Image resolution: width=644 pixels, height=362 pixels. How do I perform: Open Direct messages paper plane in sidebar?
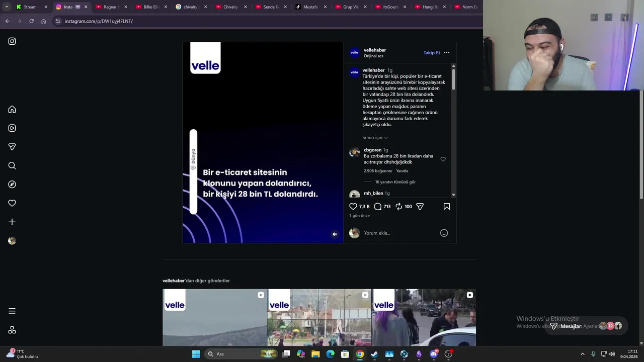[x=12, y=147]
